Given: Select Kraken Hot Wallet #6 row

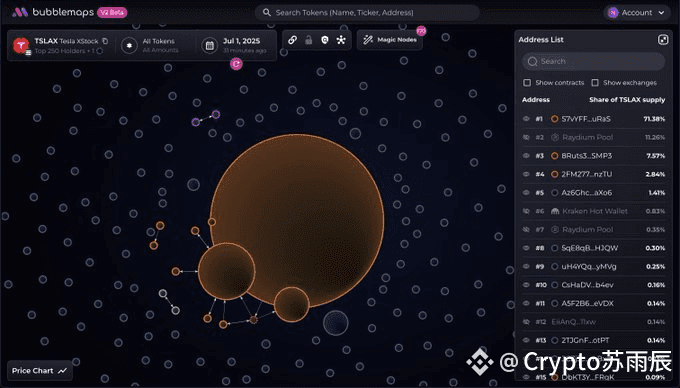Looking at the screenshot, I should coord(593,211).
